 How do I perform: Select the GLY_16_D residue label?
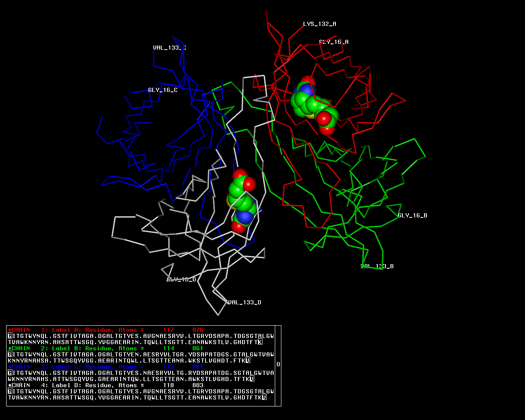pos(181,279)
